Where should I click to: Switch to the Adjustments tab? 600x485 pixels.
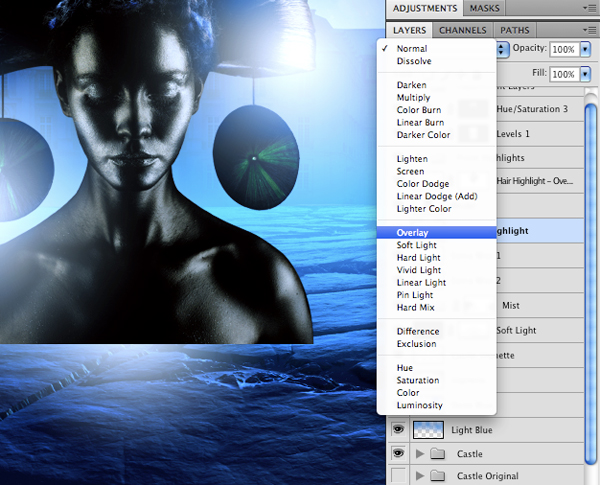(425, 8)
